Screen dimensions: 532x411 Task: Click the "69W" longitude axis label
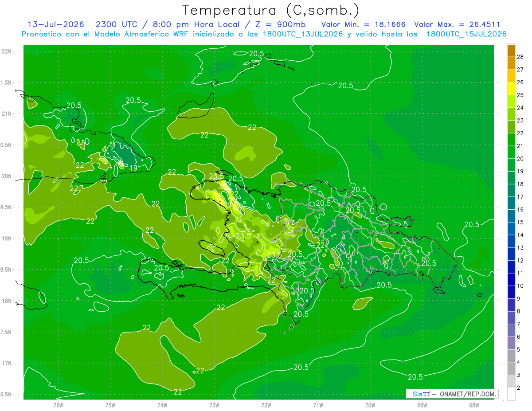click(422, 405)
